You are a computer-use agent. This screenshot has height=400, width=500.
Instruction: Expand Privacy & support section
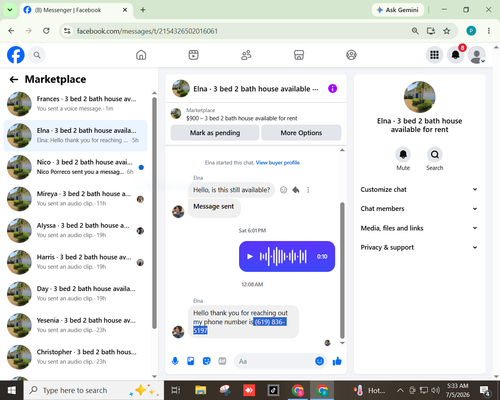419,247
